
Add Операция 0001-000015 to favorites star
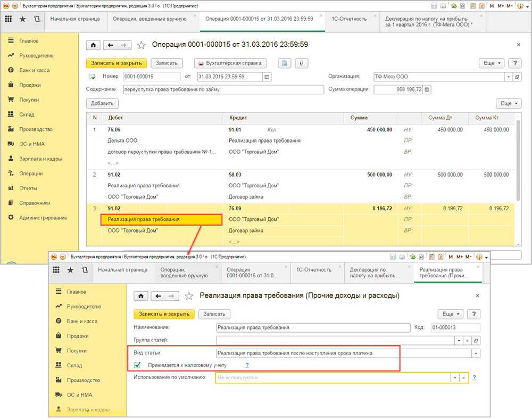coord(142,45)
